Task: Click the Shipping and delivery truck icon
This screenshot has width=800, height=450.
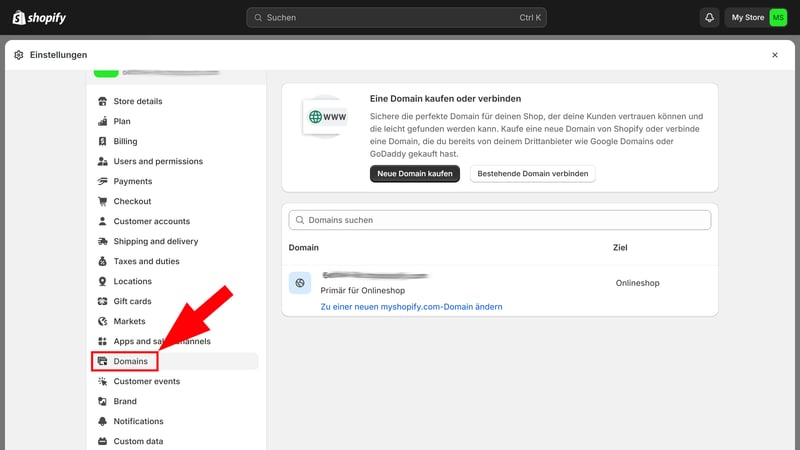Action: [x=102, y=241]
